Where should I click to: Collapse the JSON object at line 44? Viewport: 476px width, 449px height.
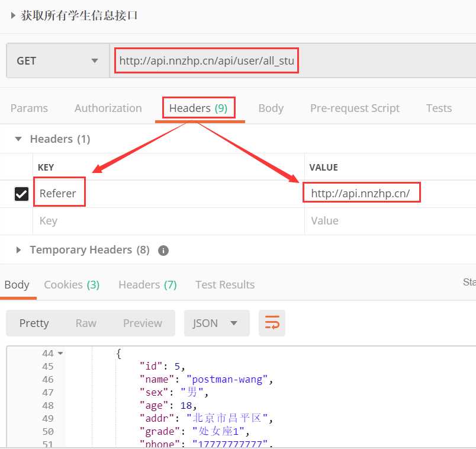60,353
